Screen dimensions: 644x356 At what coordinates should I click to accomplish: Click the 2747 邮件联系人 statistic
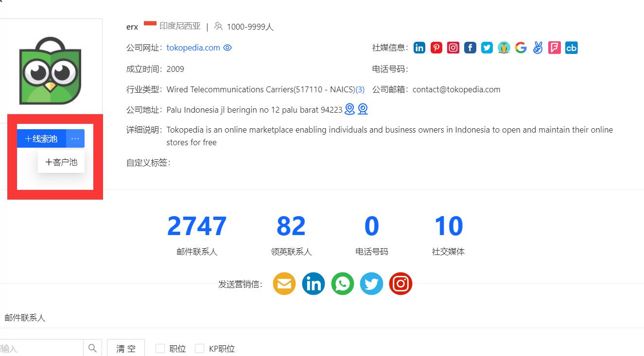[x=197, y=235]
